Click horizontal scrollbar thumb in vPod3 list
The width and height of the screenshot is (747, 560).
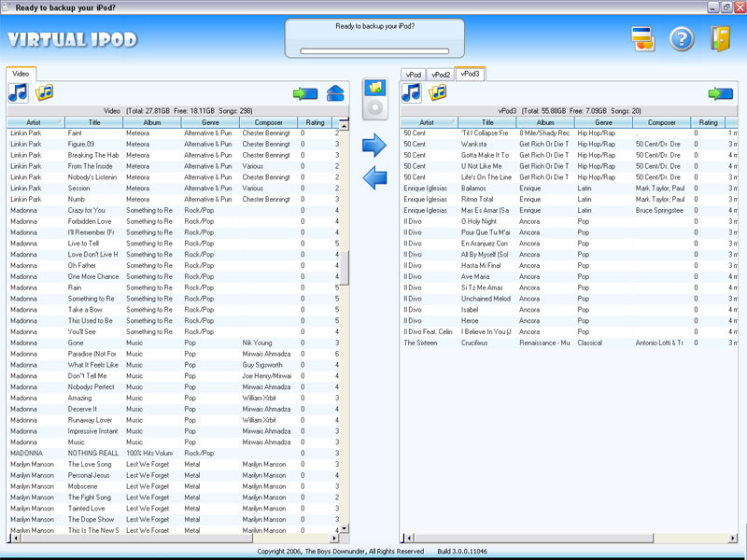[x=533, y=539]
